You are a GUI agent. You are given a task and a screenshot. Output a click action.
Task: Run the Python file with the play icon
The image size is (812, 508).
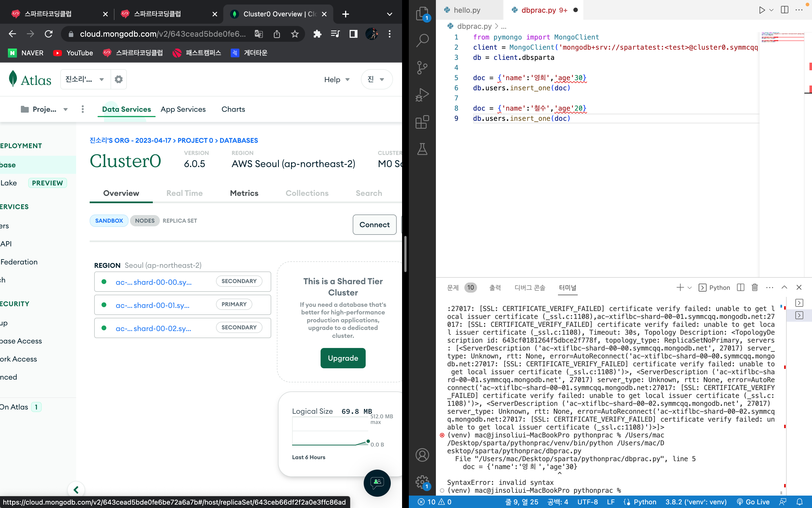(762, 10)
